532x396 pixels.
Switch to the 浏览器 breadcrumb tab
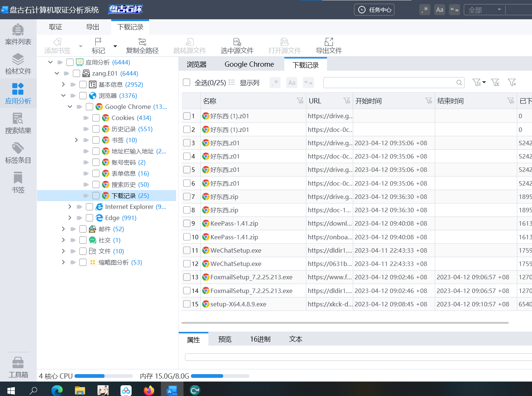[x=196, y=64]
